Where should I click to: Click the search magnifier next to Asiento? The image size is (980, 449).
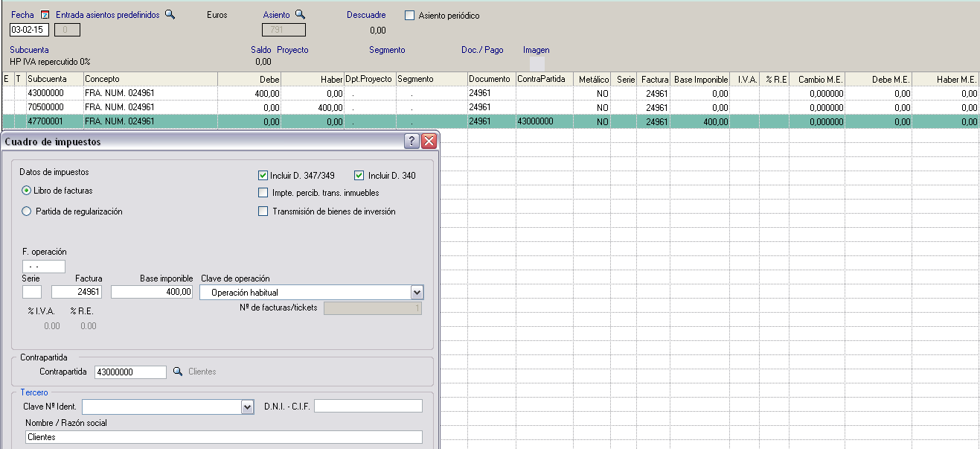point(301,15)
